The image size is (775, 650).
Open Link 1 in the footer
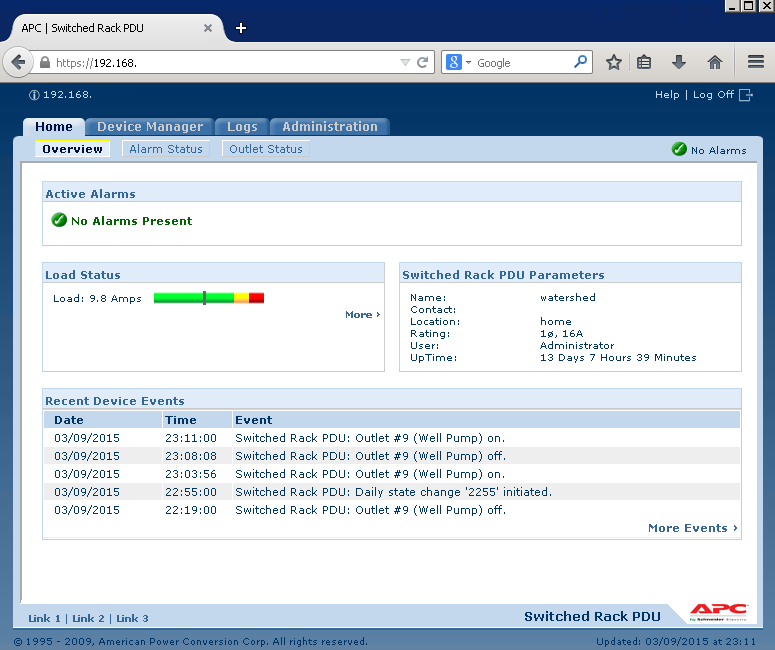[x=44, y=618]
